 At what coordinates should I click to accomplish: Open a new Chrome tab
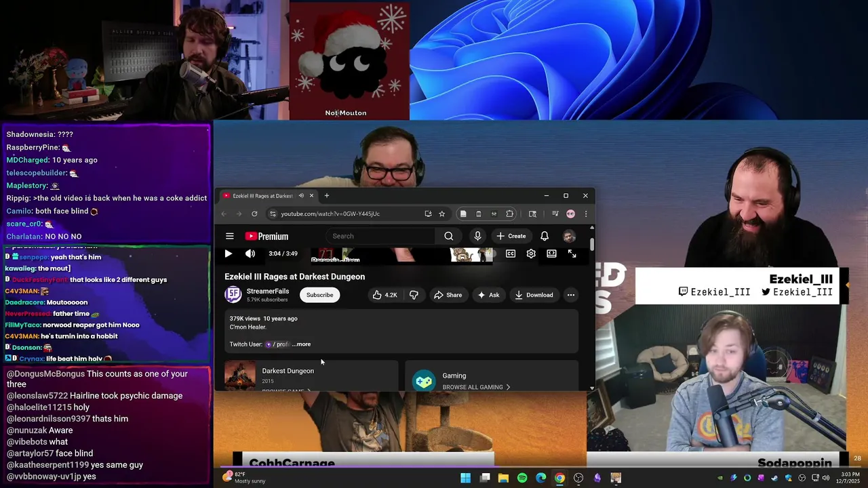(x=326, y=196)
